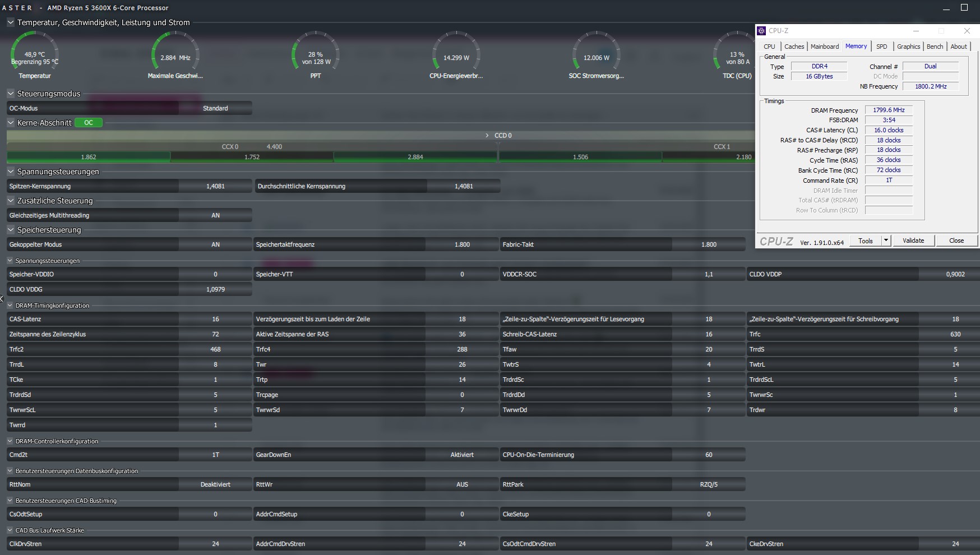Expand the CCD 0 chevron

(487, 136)
